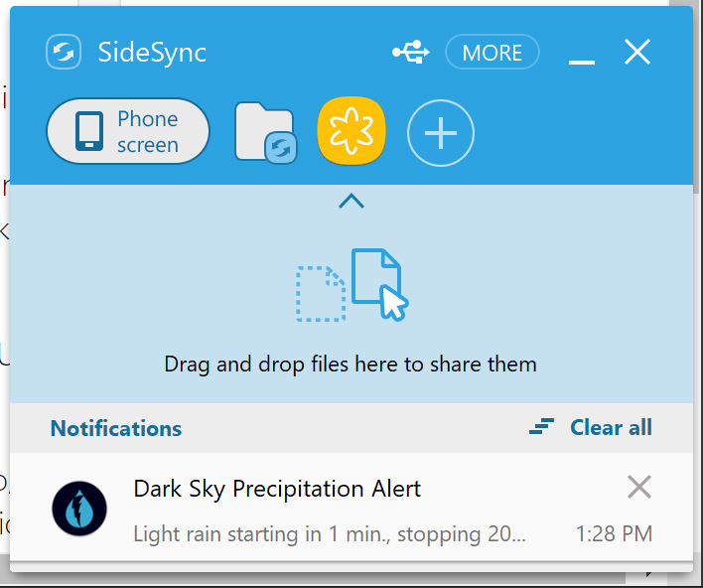Click the phone device icon
The height and width of the screenshot is (588, 703).
pyautogui.click(x=89, y=131)
